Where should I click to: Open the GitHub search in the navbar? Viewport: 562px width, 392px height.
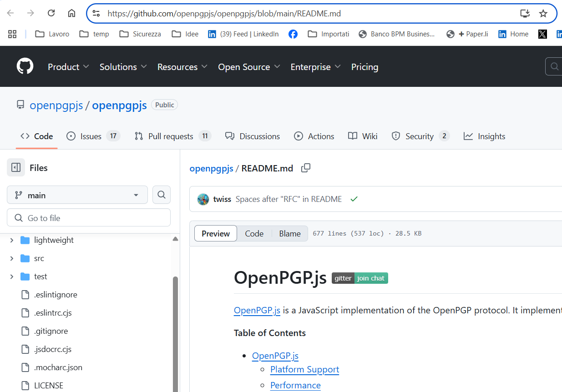click(x=553, y=66)
